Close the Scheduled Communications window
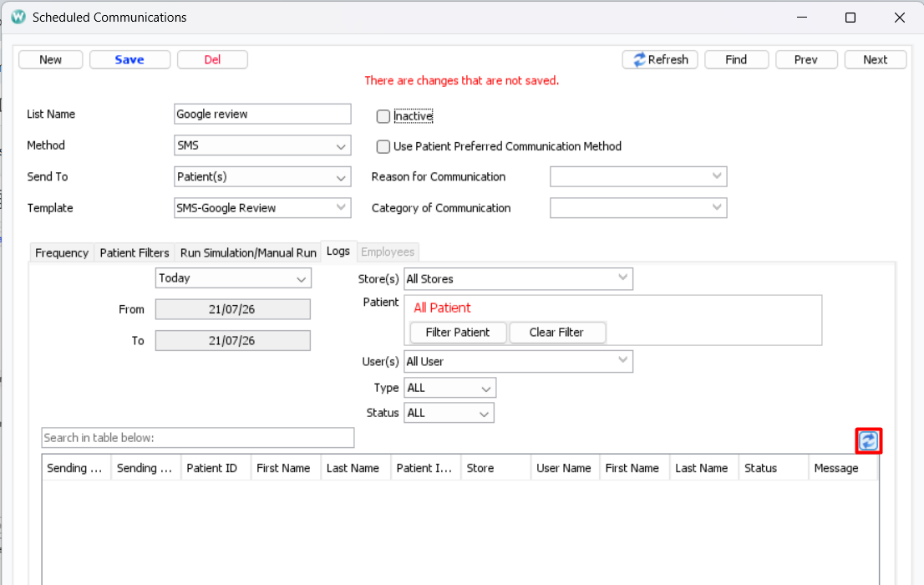The height and width of the screenshot is (585, 924). (899, 17)
